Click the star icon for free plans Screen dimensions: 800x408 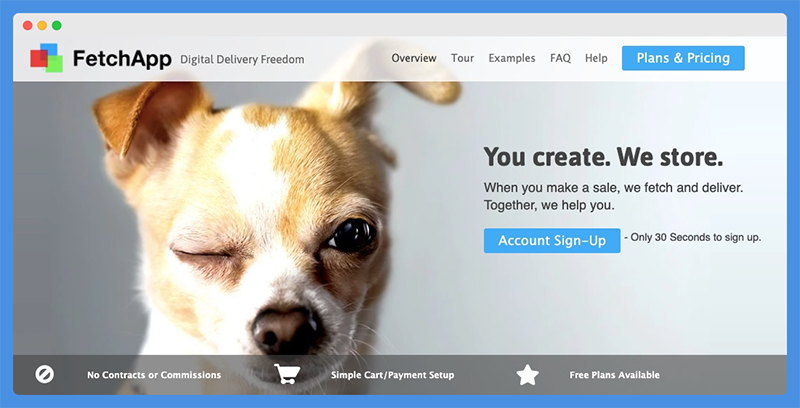[528, 375]
